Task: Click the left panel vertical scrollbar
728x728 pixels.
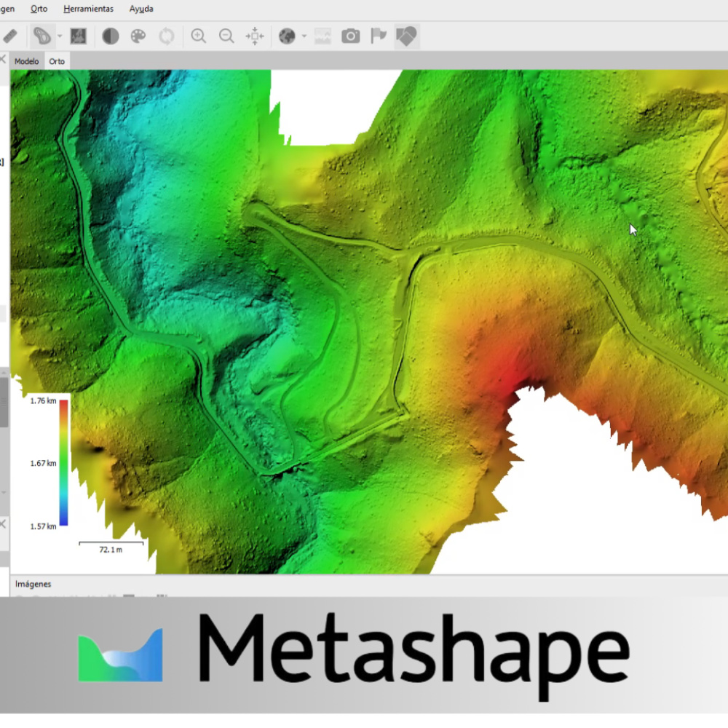Action: (4, 402)
